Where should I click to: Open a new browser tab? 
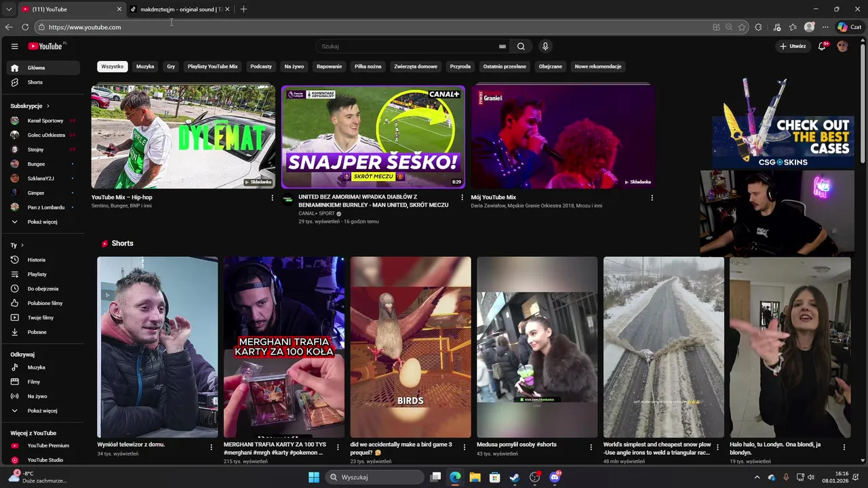click(243, 9)
